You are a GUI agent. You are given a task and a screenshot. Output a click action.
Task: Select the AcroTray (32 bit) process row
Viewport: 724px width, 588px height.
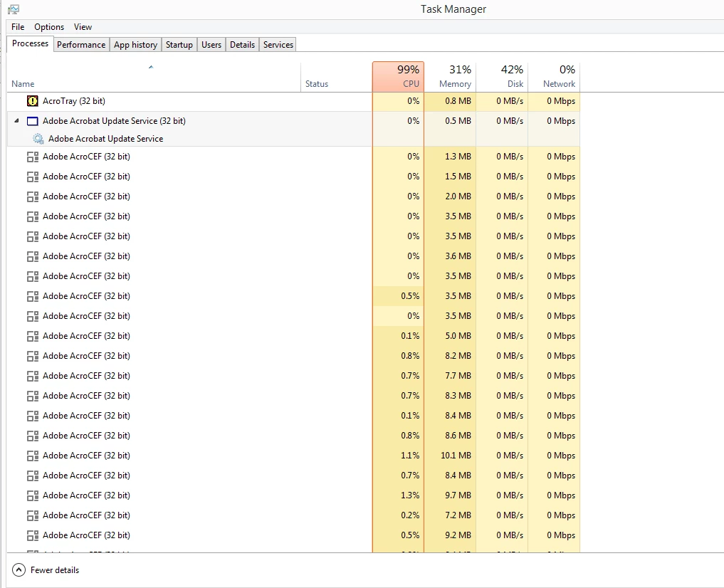pos(293,101)
